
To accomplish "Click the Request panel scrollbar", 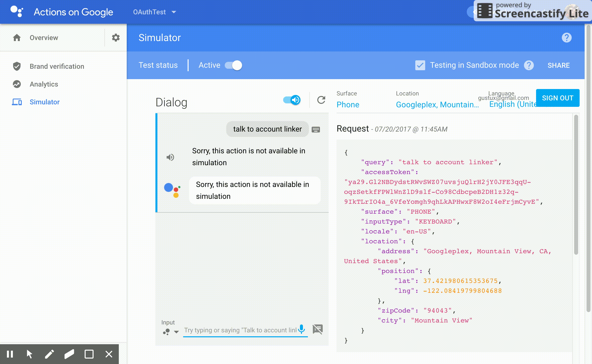I will tap(576, 184).
